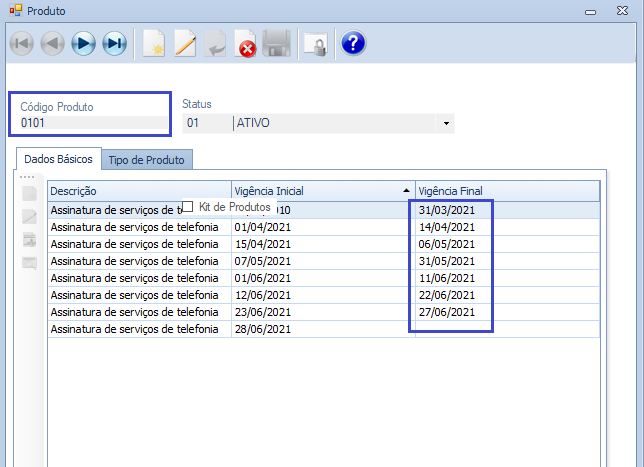Edit the current record with pencil icon
This screenshot has height=467, width=644.
pyautogui.click(x=185, y=44)
